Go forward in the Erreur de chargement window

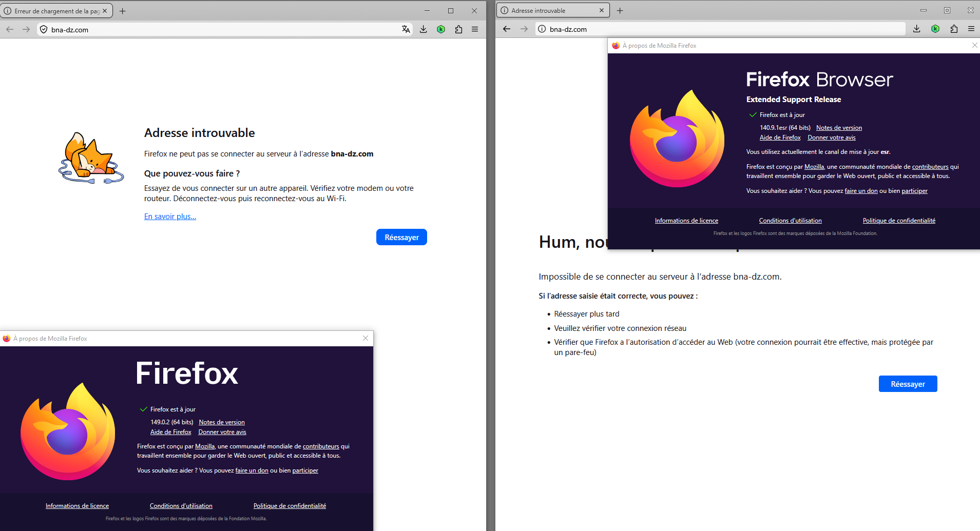(x=26, y=30)
